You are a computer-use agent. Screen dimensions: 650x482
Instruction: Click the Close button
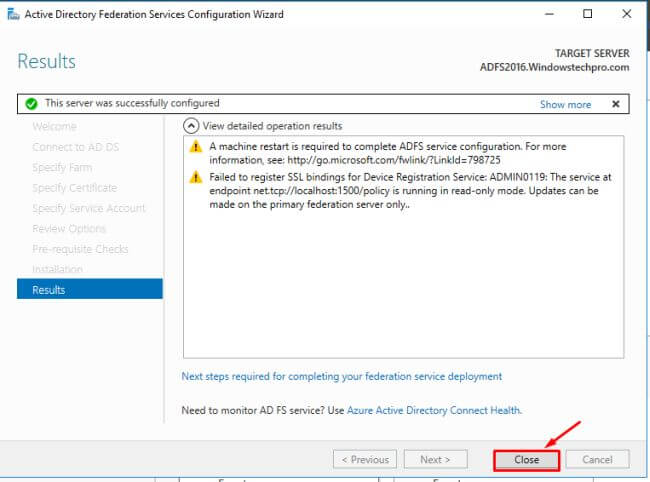click(526, 460)
